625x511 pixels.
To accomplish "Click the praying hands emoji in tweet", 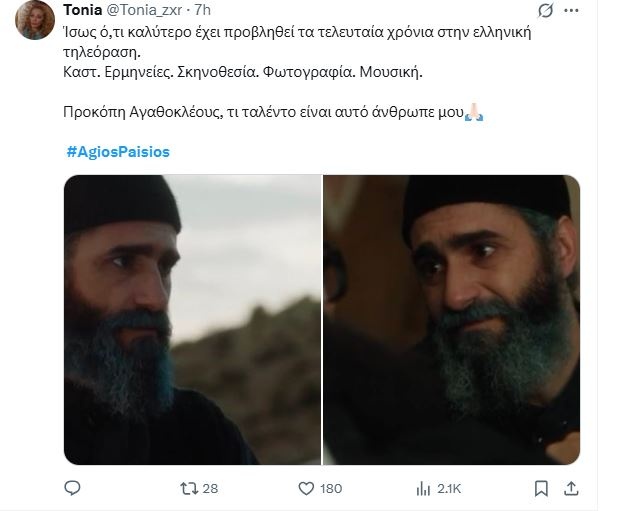I will (x=474, y=112).
